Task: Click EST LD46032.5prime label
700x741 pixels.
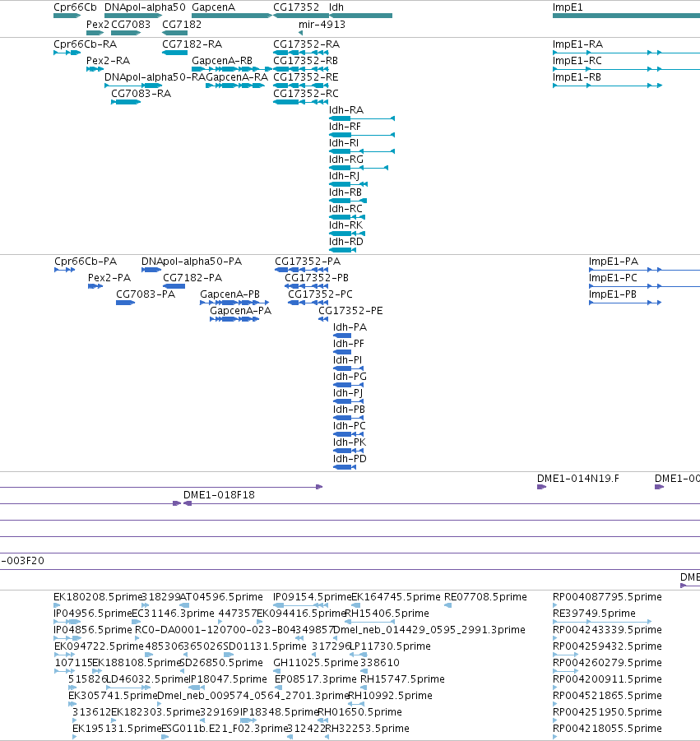Action: pyautogui.click(x=147, y=678)
